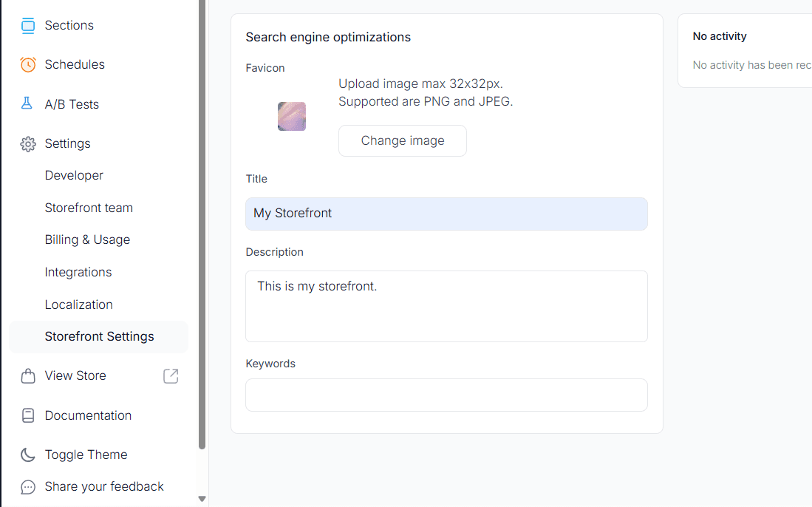Click the moon icon to toggle theme
Screen dimensions: 812x507
pos(28,455)
